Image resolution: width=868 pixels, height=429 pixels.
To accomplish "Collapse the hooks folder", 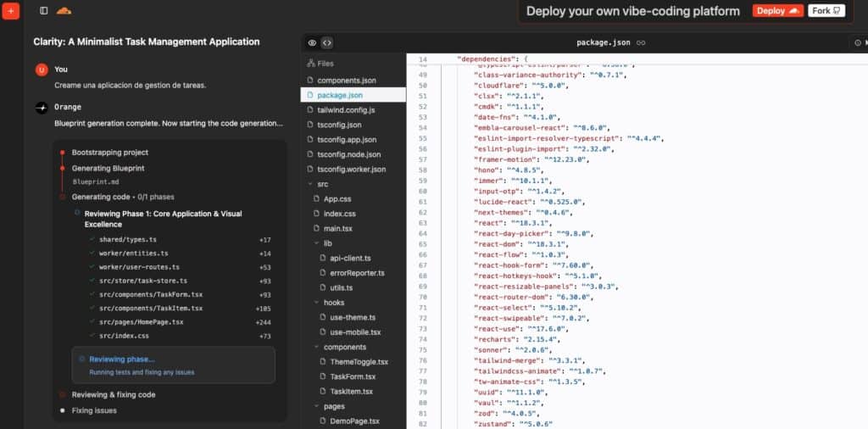I will (x=314, y=303).
